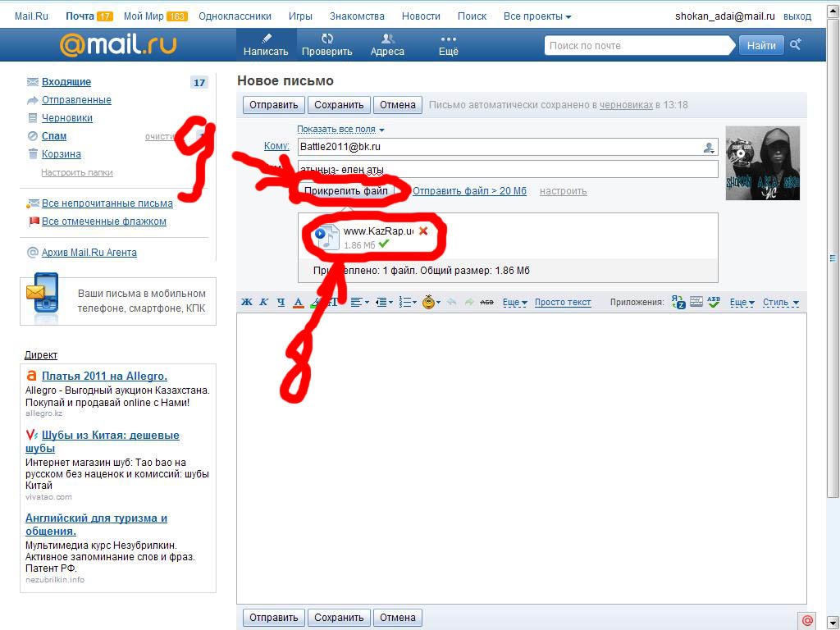Click the audio file attachment icon

(x=326, y=237)
